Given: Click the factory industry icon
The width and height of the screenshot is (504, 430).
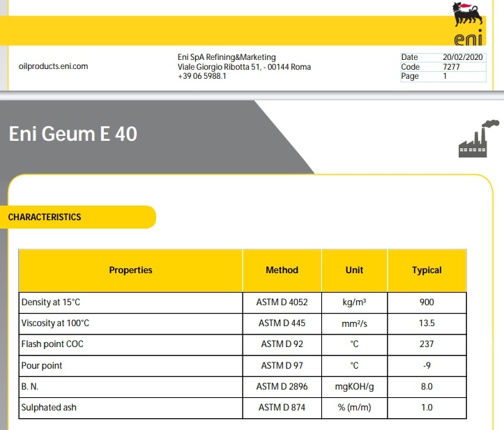Looking at the screenshot, I should [478, 139].
